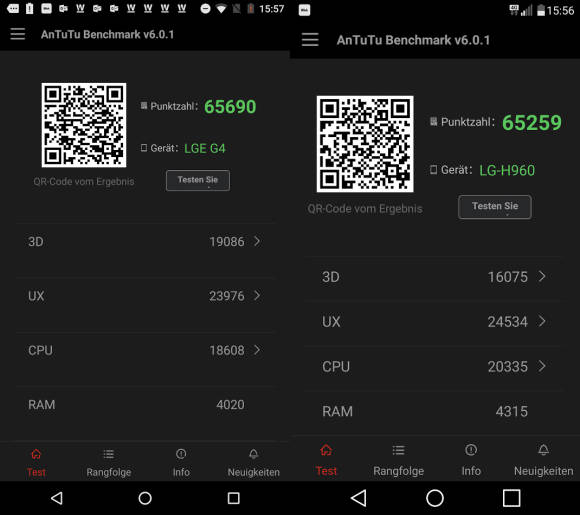580x515 pixels.
Task: Click Testen Sie button under LGE G4
Action: [x=198, y=181]
